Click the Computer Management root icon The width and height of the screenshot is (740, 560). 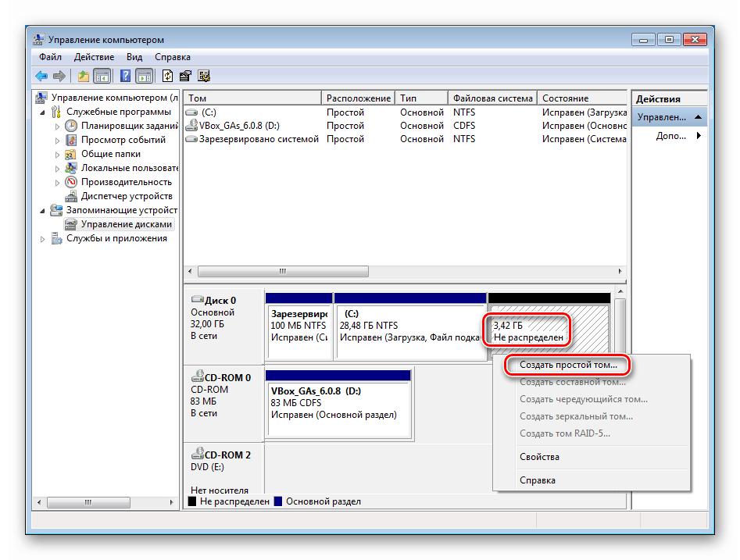pos(41,98)
